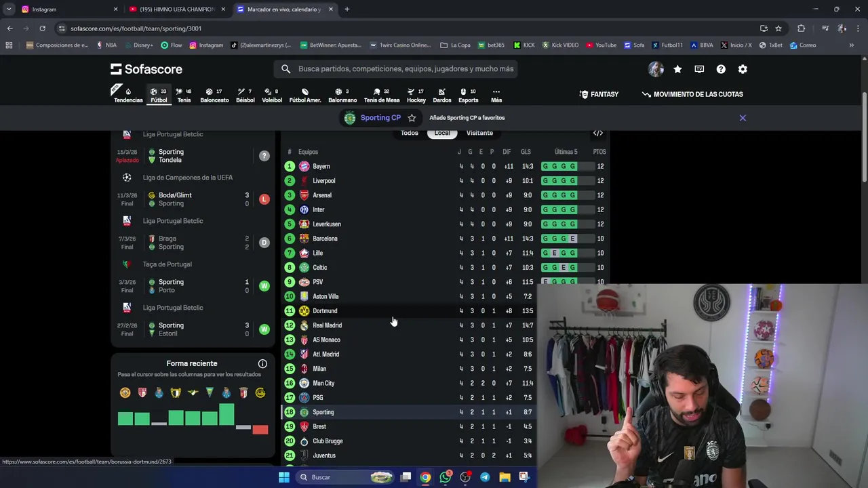Click the red loss bar in Forma reciente

tap(260, 430)
